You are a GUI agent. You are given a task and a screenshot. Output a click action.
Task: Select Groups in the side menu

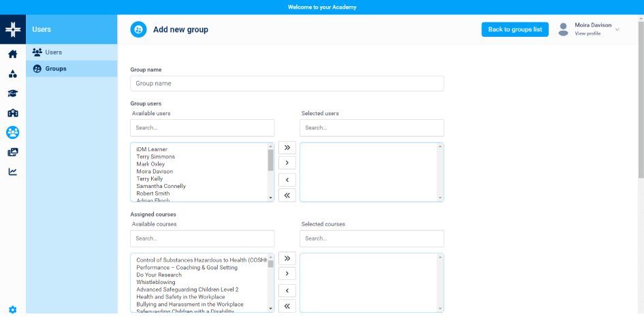[x=55, y=69]
